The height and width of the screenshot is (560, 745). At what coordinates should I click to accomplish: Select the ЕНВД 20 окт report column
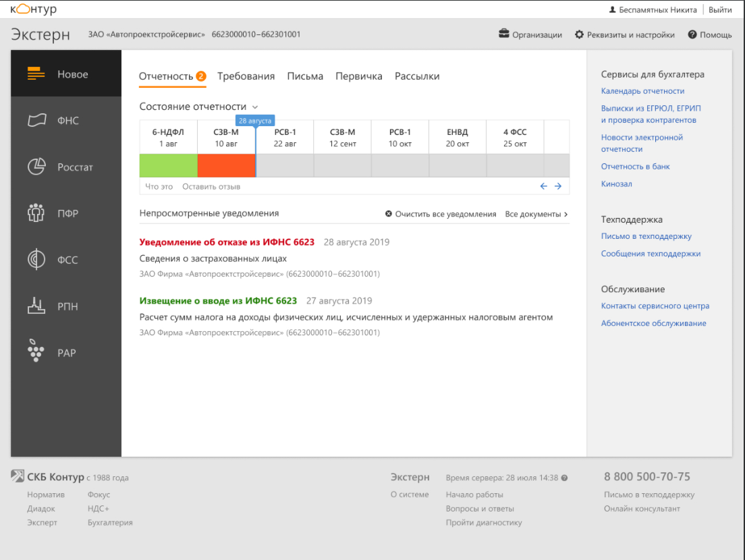pos(458,137)
